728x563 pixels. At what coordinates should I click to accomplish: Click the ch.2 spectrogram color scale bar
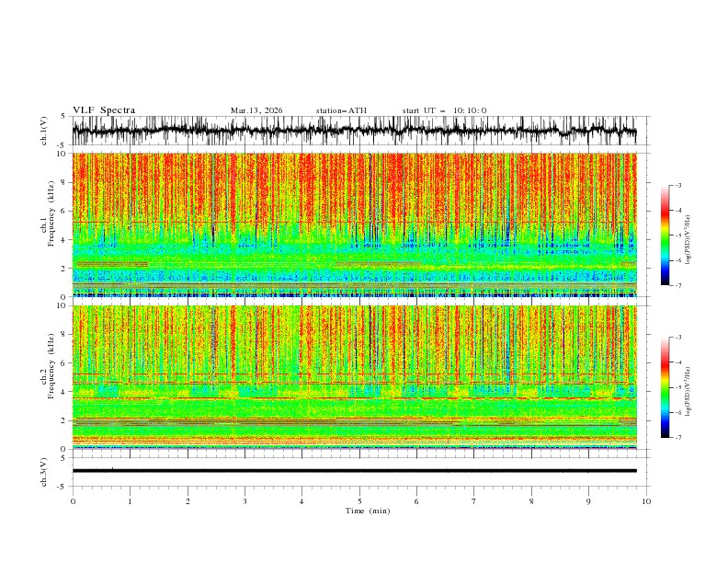pos(665,387)
